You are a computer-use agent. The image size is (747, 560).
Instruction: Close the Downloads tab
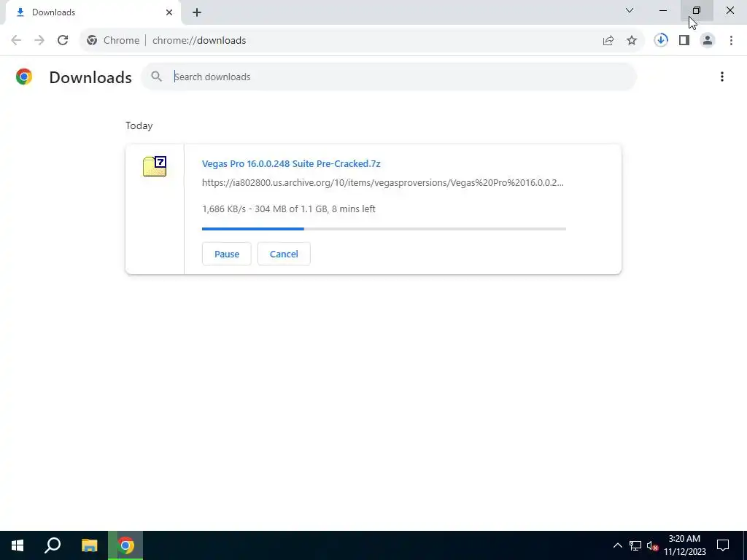[169, 12]
